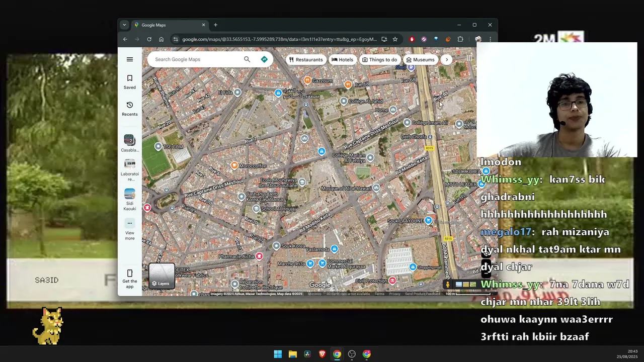Click the El Fida map pin
This screenshot has width=644, height=362.
coord(237,92)
